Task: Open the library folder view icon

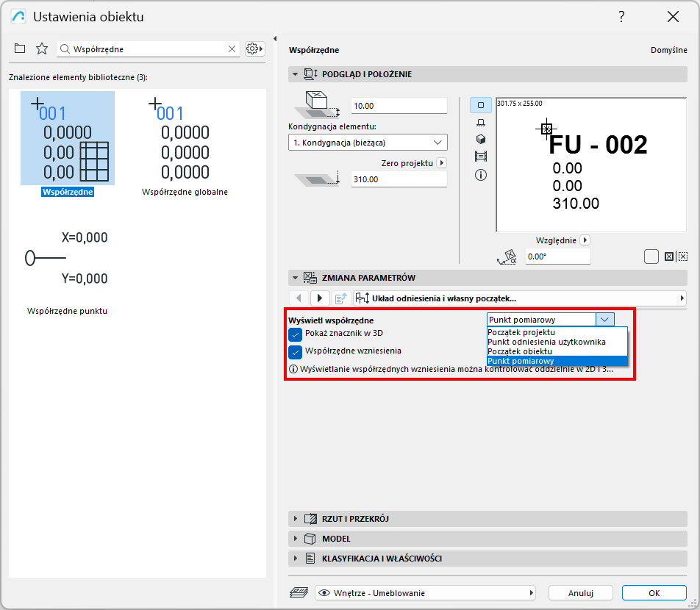Action: coord(20,49)
